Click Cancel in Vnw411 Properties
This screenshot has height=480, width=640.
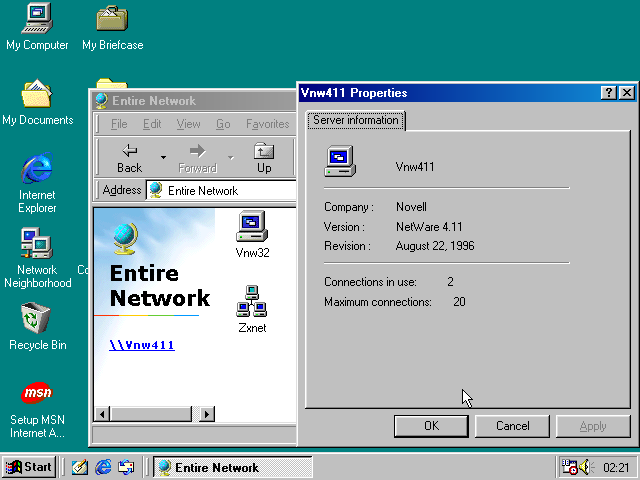pyautogui.click(x=513, y=426)
